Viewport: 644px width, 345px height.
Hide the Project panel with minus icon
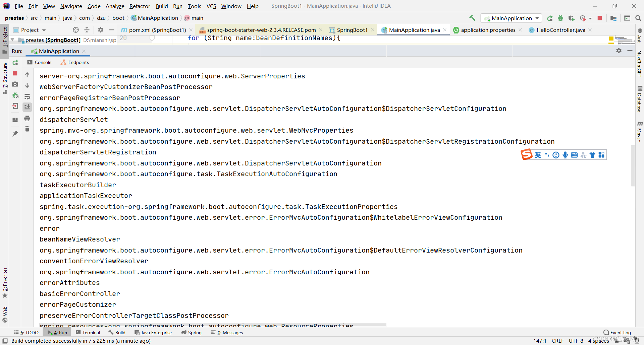coord(112,30)
